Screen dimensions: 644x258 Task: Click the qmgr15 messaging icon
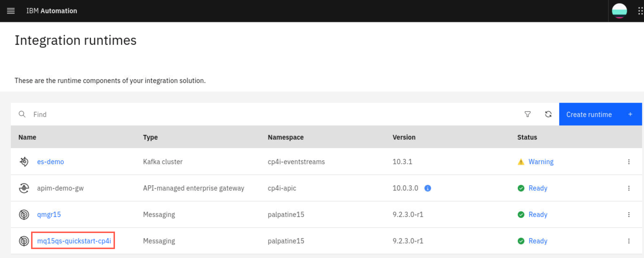(x=24, y=214)
